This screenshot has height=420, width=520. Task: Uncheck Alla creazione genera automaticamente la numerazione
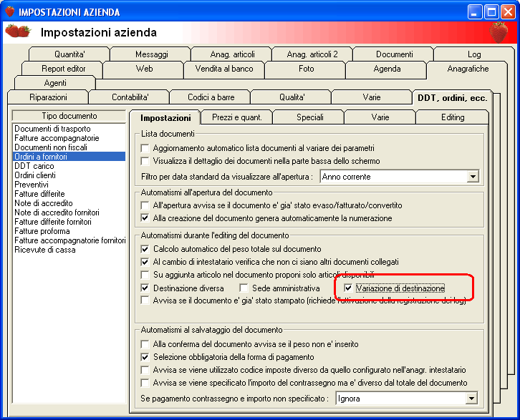(x=145, y=218)
